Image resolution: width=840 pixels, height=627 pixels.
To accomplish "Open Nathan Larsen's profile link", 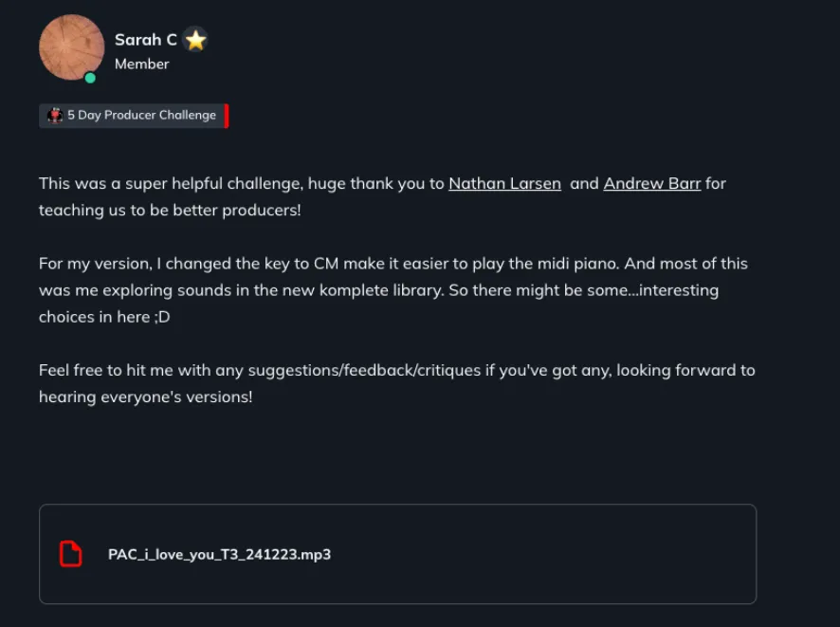I will pyautogui.click(x=504, y=183).
